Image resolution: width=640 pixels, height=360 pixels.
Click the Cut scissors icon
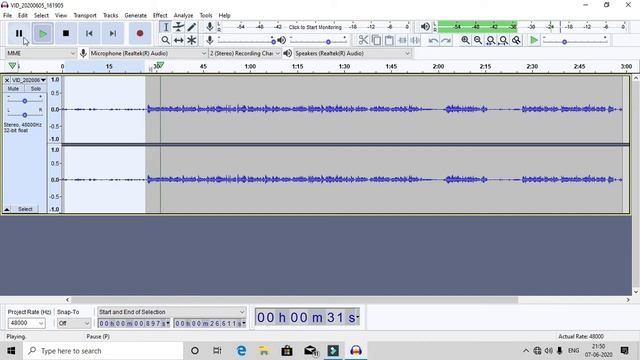(363, 40)
